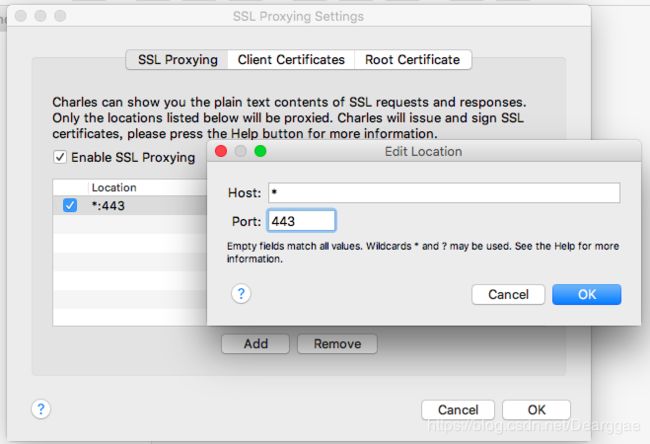Close the Edit Location dialog with red button
Screen dimensions: 650x444
click(221, 151)
